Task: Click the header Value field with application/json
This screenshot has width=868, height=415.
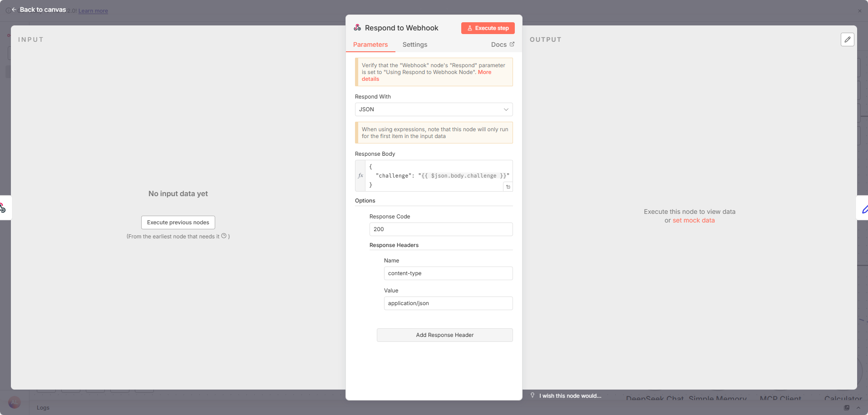Action: 448,303
